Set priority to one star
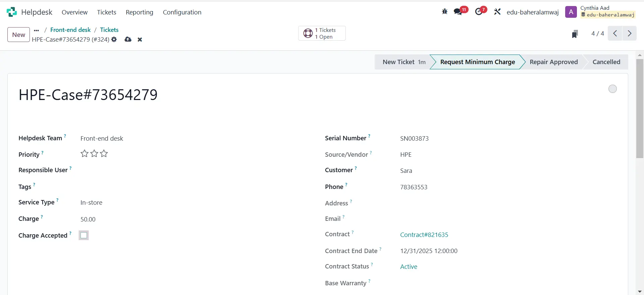Viewport: 644px width, 295px height. pyautogui.click(x=85, y=153)
